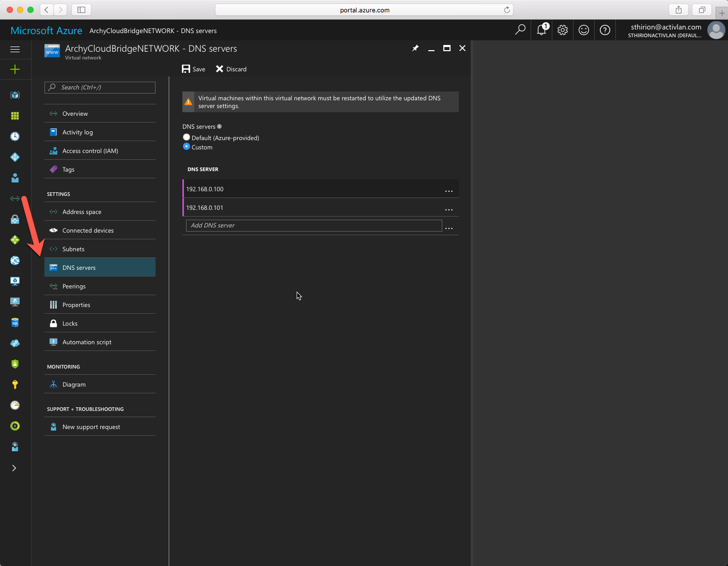Open the hamburger menu in left sidebar
Screen dimensions: 728x566
tap(15, 50)
